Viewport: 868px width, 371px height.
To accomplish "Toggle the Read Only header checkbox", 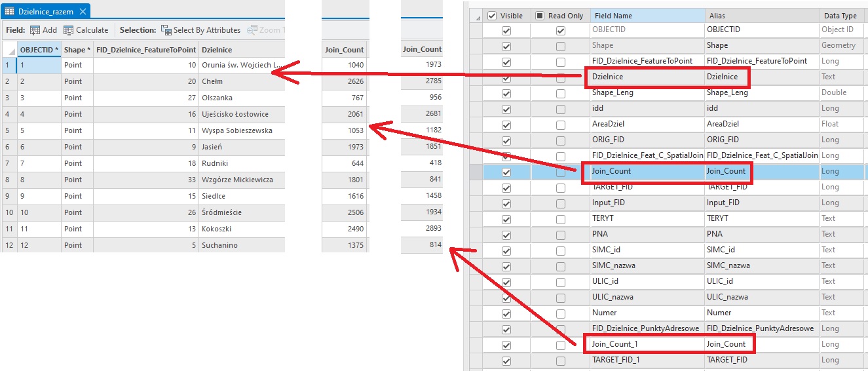I will point(540,16).
